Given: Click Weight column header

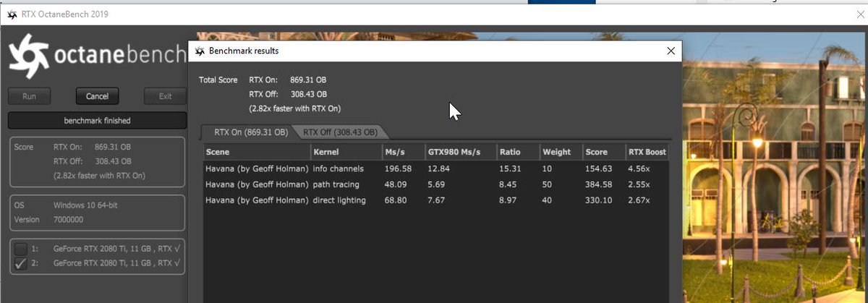Looking at the screenshot, I should (560, 152).
